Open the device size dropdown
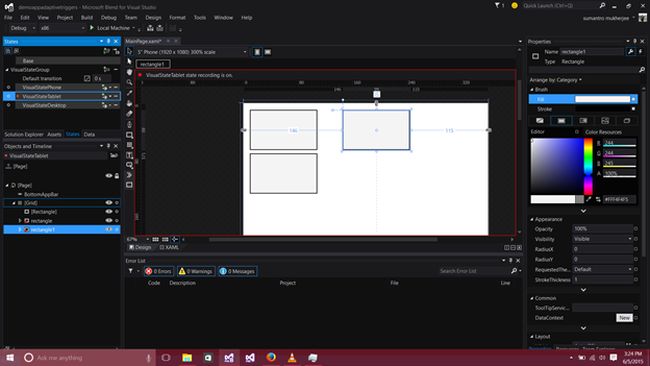Image resolution: width=650 pixels, height=366 pixels. coord(245,52)
